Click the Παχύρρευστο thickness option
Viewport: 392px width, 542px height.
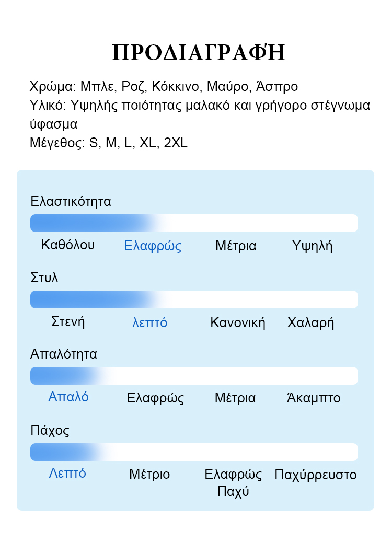pos(315,475)
